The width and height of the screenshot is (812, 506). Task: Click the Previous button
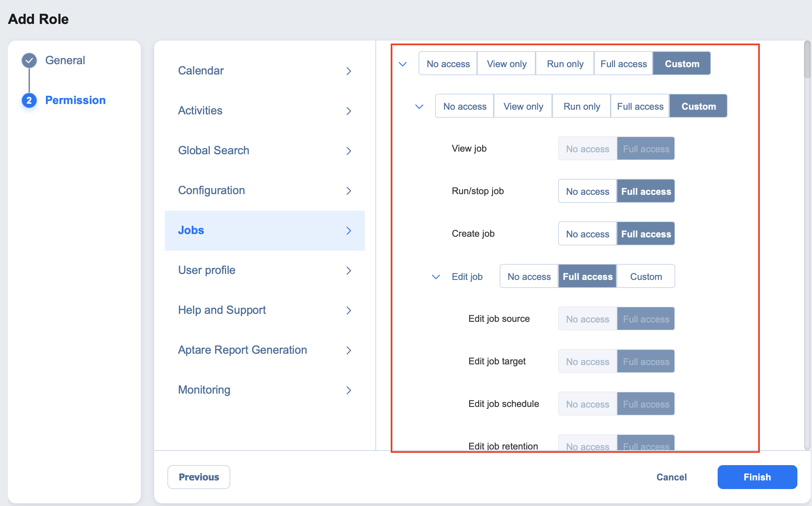(x=199, y=477)
